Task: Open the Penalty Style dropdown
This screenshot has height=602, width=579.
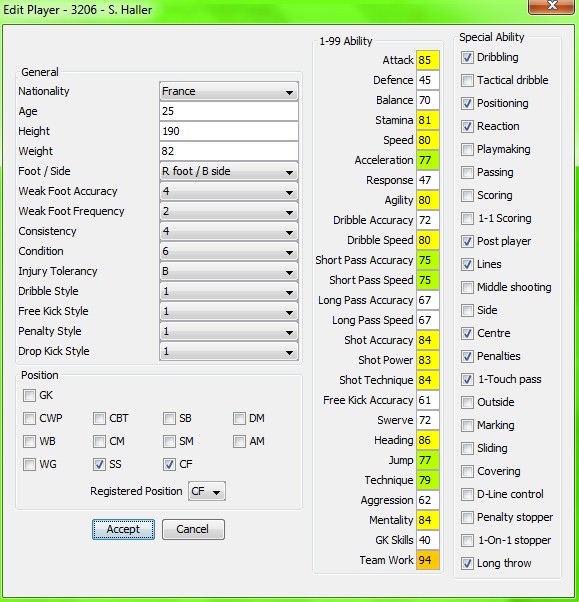Action: tap(229, 331)
